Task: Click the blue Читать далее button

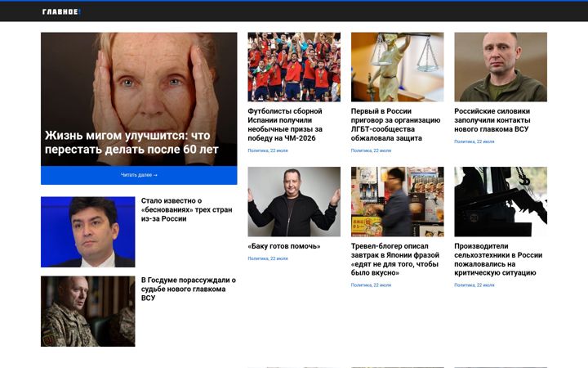Action: (139, 175)
